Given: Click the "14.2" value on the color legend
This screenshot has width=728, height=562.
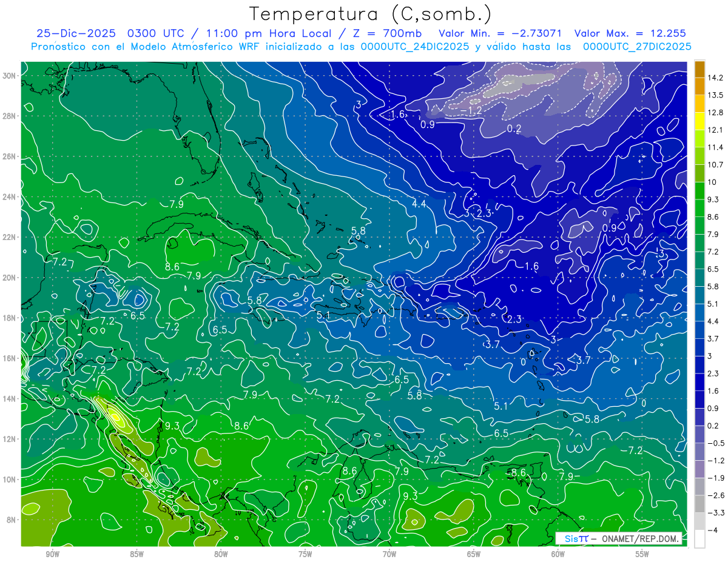Looking at the screenshot, I should click(716, 78).
